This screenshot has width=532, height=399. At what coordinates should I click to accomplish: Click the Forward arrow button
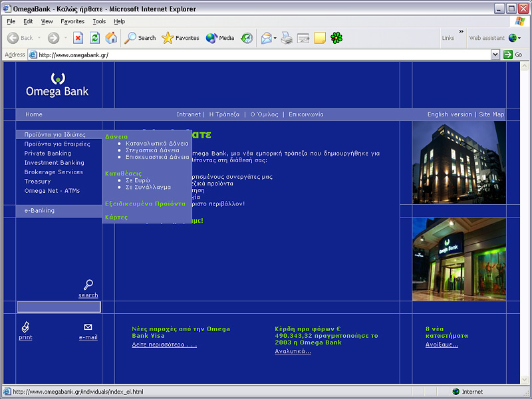(x=53, y=38)
